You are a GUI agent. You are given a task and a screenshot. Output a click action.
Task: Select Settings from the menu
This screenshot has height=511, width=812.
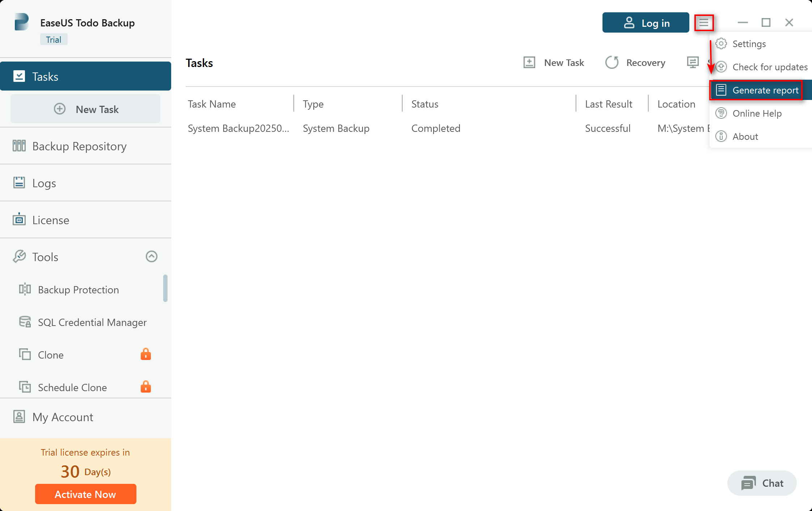[x=761, y=44]
